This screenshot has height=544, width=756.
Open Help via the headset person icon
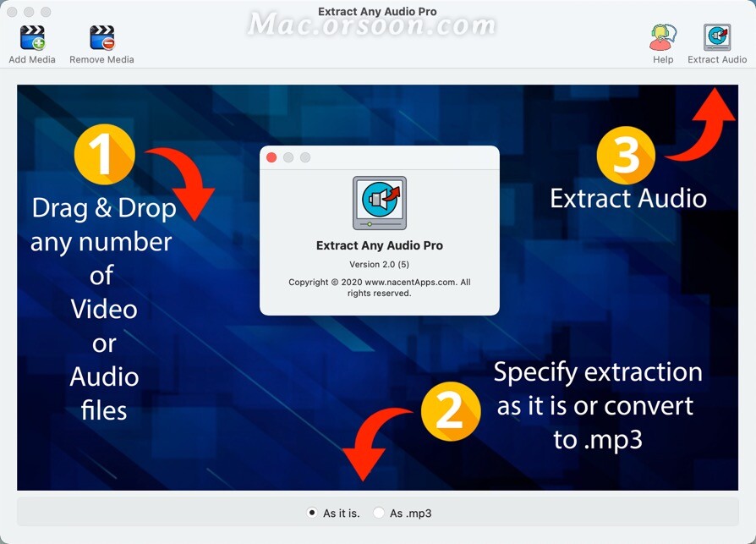(x=663, y=37)
